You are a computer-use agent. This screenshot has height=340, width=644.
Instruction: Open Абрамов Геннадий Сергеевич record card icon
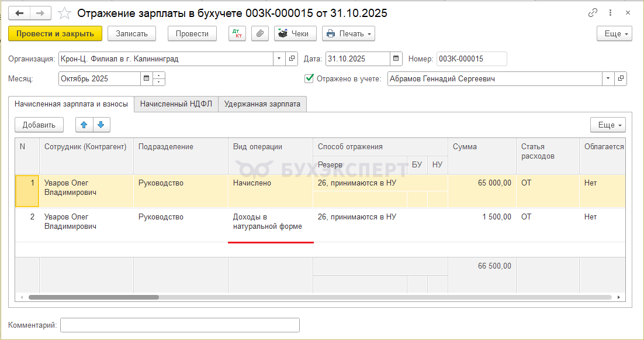(x=621, y=78)
